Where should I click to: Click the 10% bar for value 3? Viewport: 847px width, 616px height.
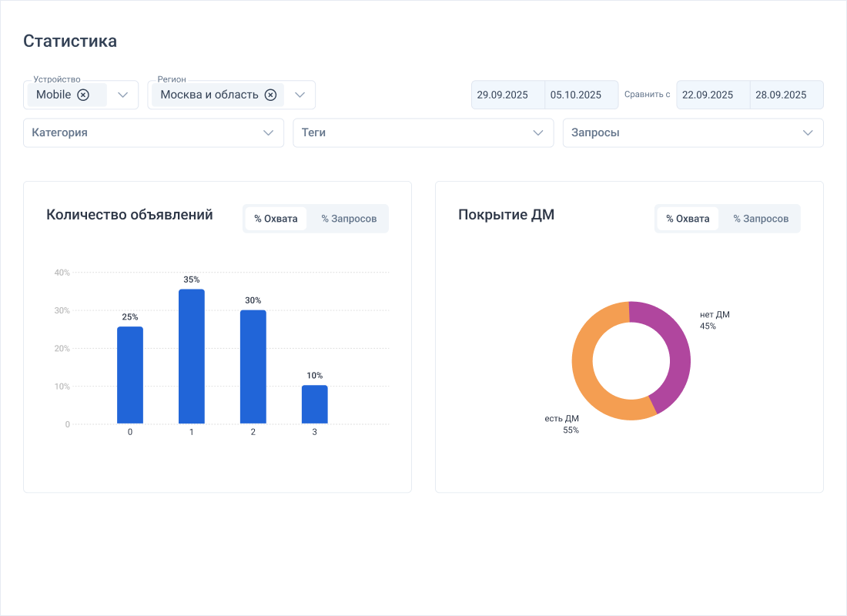pyautogui.click(x=314, y=404)
